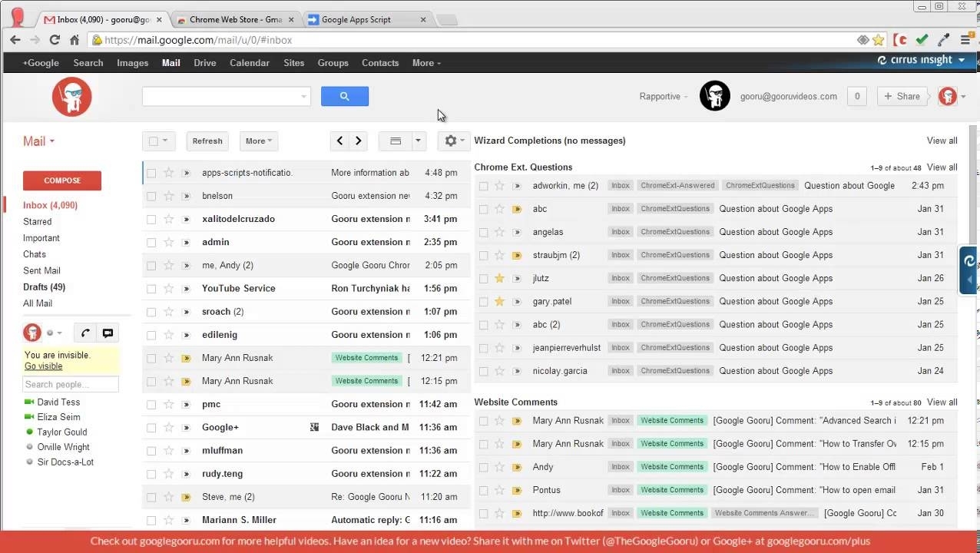Click the Refresh button

coord(207,141)
